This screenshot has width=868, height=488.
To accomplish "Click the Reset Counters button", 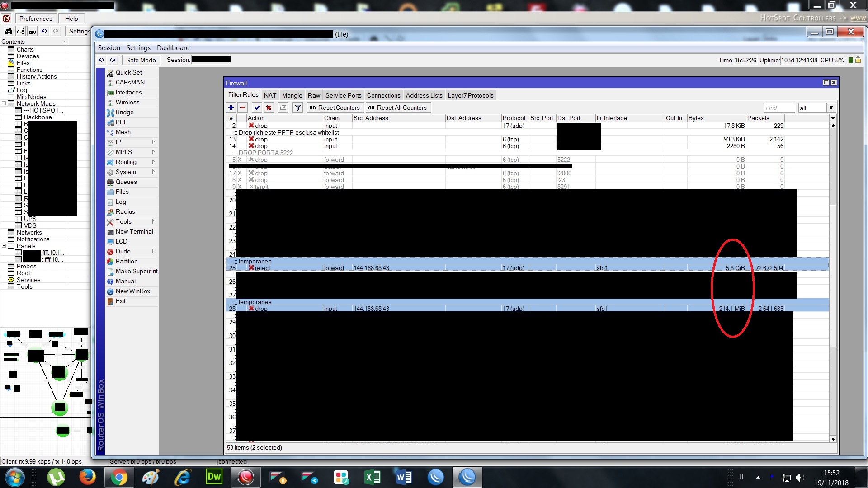I will pos(335,107).
